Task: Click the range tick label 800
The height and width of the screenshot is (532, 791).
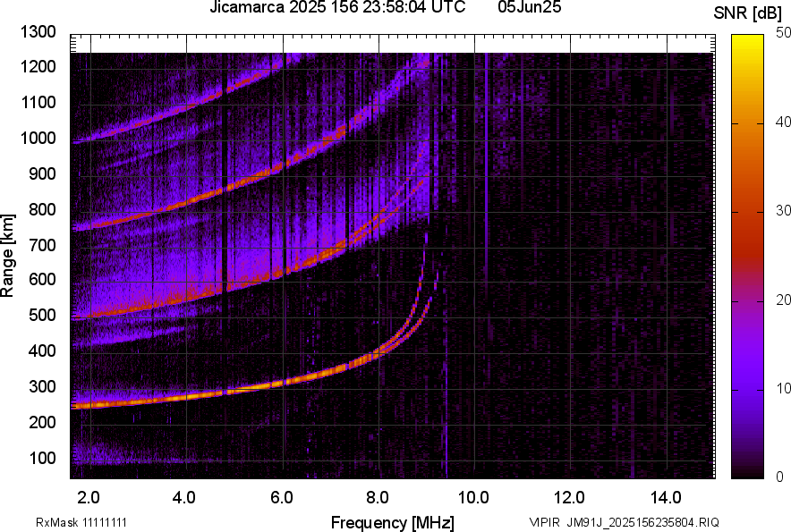Action: point(42,209)
